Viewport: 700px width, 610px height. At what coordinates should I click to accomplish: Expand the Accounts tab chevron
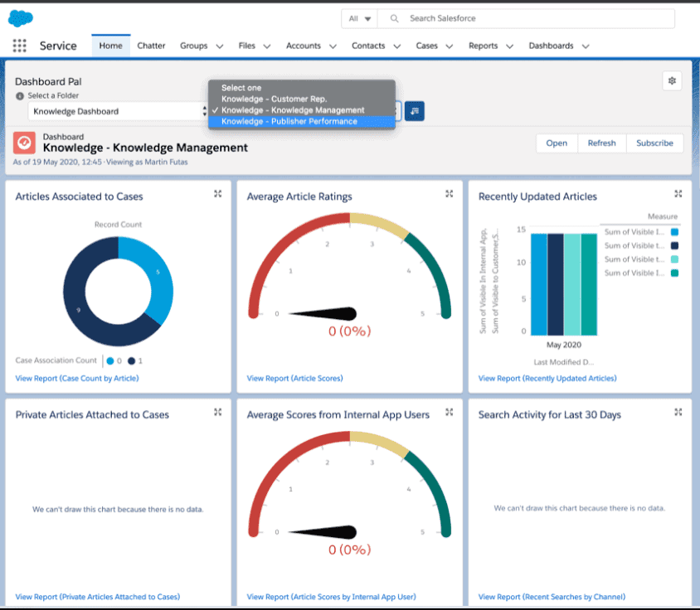pyautogui.click(x=333, y=46)
